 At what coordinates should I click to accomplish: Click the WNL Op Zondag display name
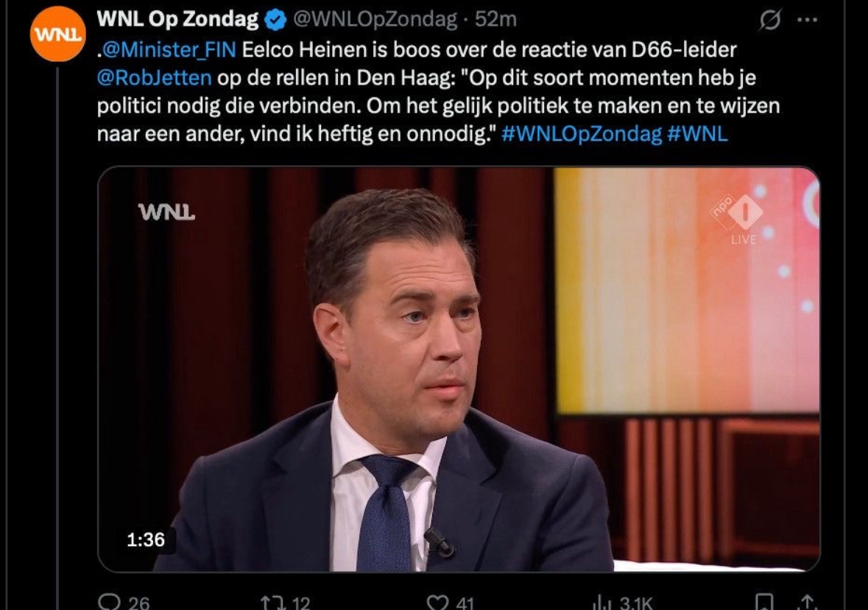[x=177, y=19]
